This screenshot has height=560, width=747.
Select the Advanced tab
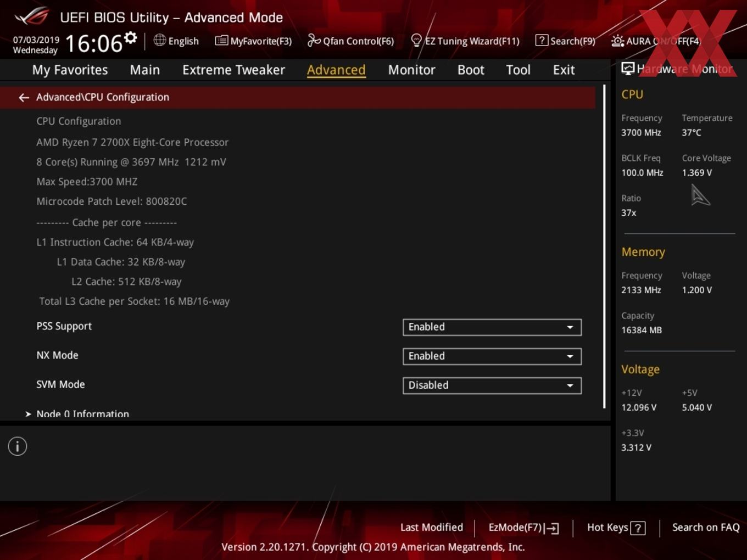(336, 70)
